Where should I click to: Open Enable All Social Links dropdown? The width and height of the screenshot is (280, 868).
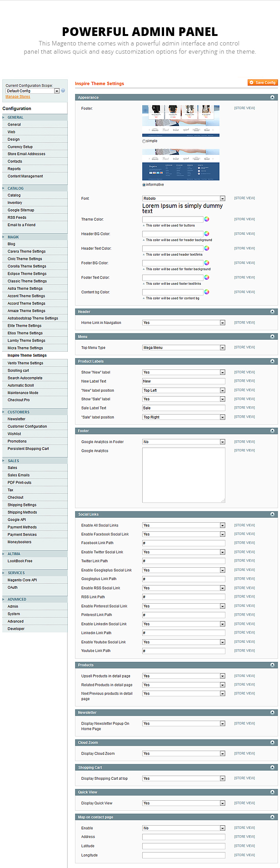[x=184, y=525]
